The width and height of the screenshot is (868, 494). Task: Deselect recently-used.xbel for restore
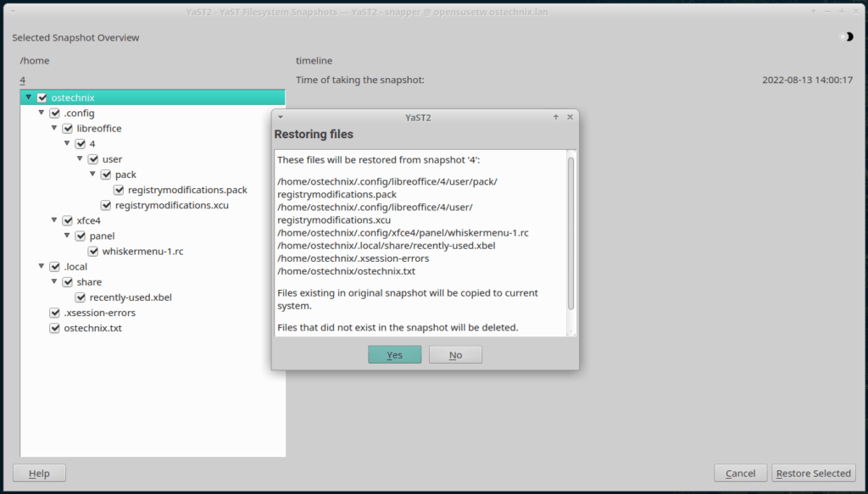click(x=81, y=297)
